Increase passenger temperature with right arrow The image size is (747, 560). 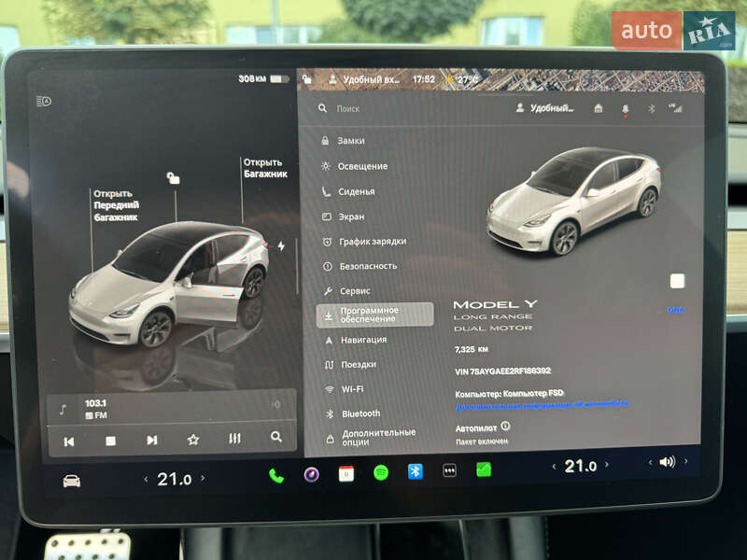coord(607,464)
